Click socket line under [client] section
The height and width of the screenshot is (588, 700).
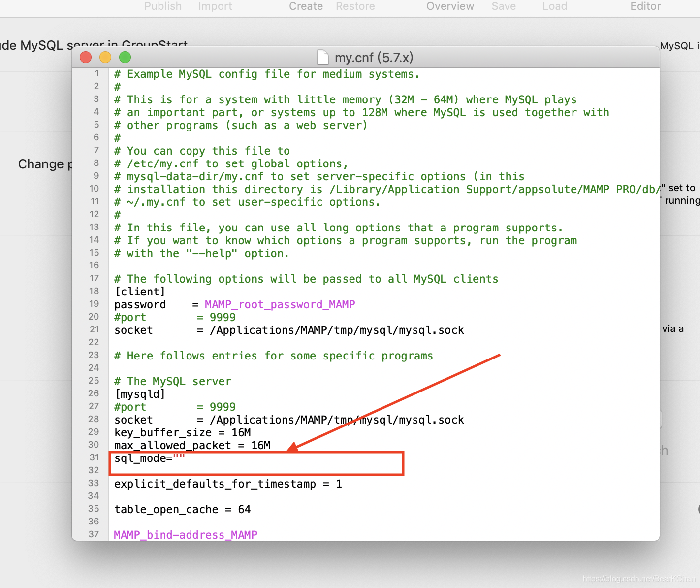(289, 330)
